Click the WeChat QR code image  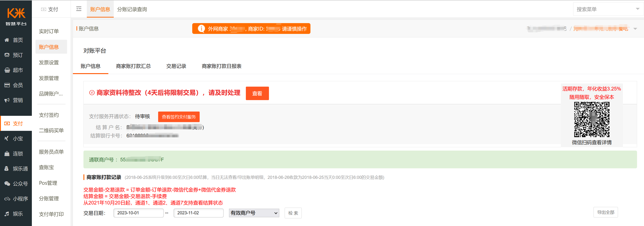pyautogui.click(x=592, y=119)
